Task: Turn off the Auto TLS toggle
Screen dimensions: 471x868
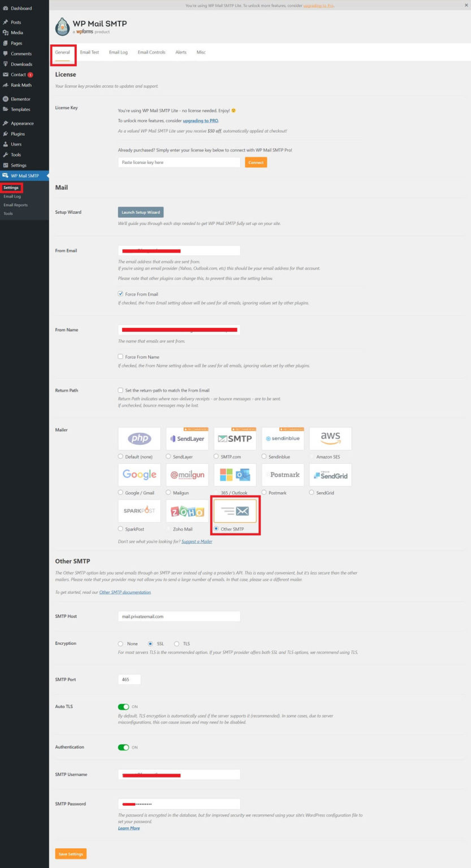Action: pos(124,706)
